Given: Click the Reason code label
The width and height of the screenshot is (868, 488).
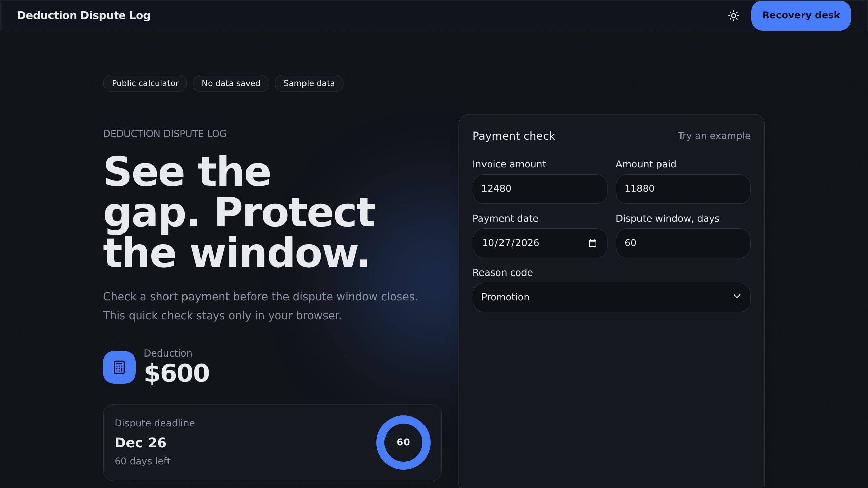Looking at the screenshot, I should [502, 272].
